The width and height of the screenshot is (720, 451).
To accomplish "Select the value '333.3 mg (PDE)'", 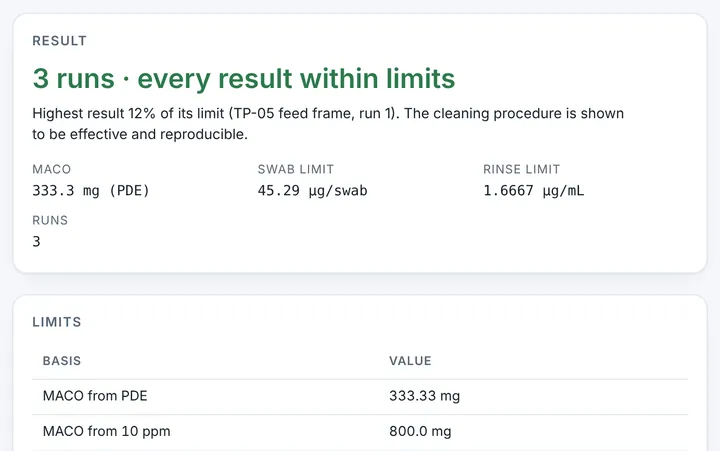I will click(x=91, y=191).
